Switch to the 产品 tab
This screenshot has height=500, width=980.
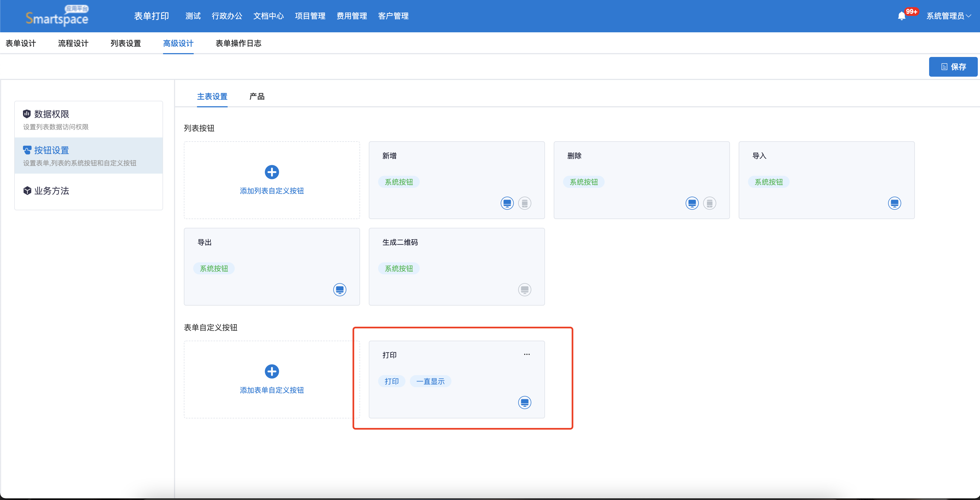point(257,97)
